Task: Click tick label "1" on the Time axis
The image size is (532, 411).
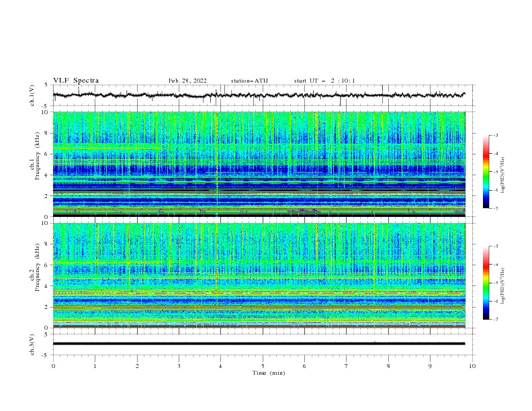Action: coord(95,366)
